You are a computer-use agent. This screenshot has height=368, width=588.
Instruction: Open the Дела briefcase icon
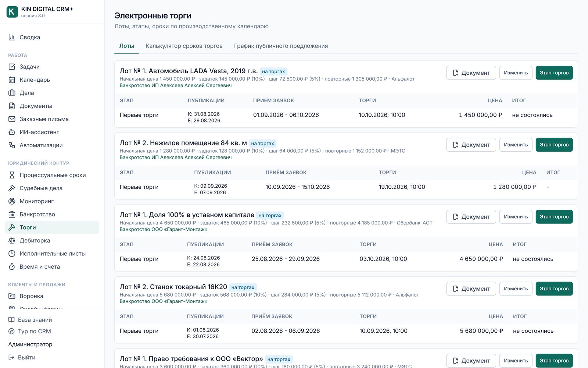(x=12, y=93)
